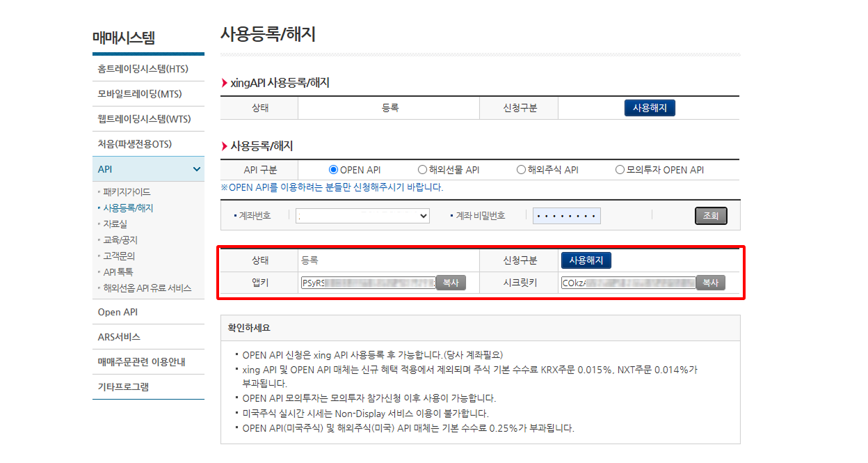Click the 매매시스템 sidebar heading
The image size is (868, 463).
click(x=124, y=38)
